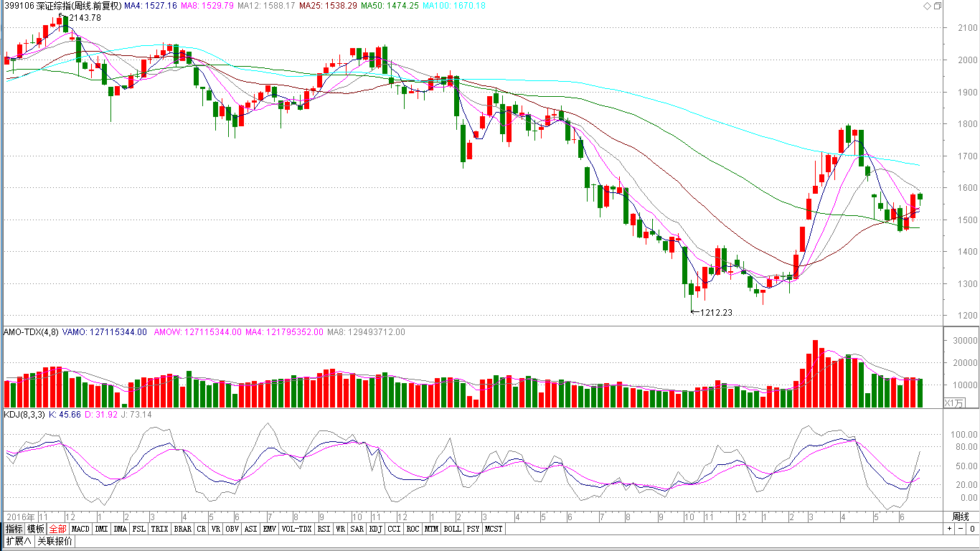Click the MA50: 1474.25 label

click(390, 6)
